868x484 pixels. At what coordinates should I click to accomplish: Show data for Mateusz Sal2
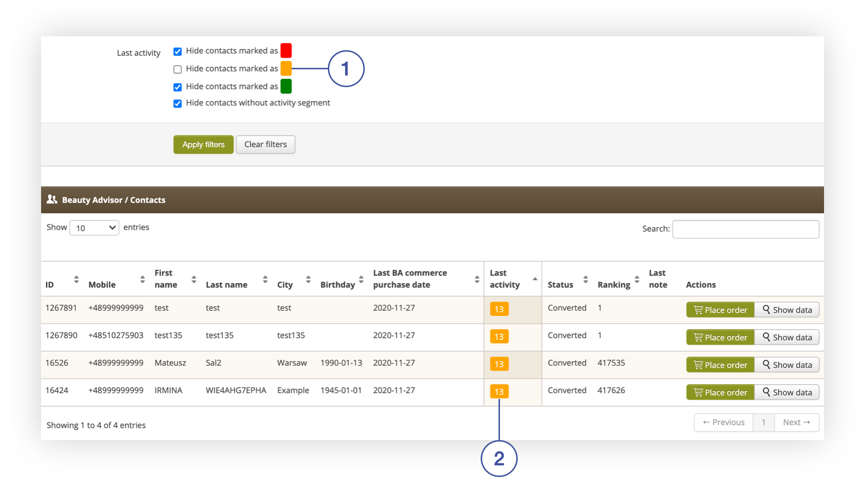click(787, 365)
